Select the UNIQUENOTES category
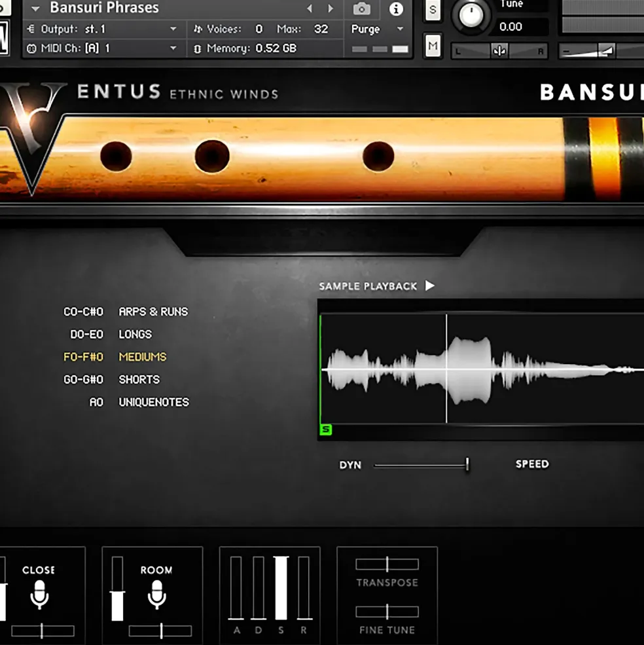Screen dimensions: 644x645 pos(154,402)
